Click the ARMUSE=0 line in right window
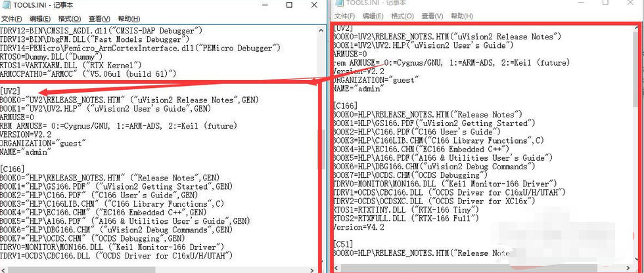 coord(350,54)
